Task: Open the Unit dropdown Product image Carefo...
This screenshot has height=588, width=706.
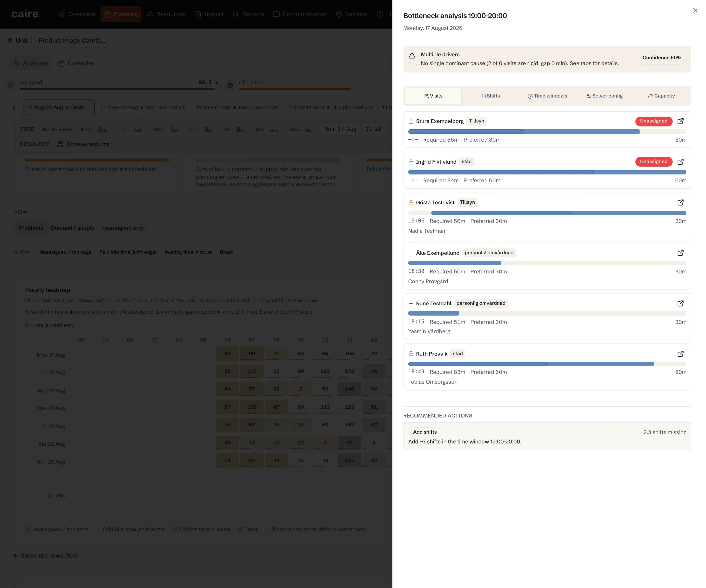Action: pos(74,41)
